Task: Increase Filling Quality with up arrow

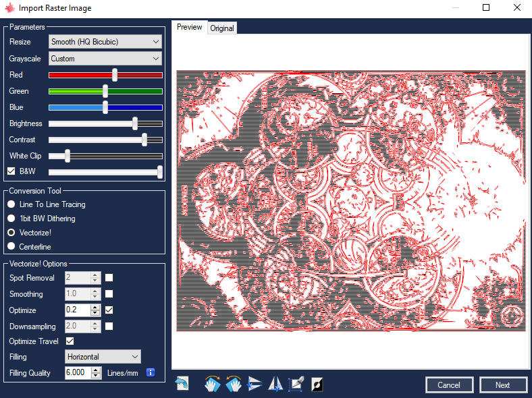Action: (96, 370)
